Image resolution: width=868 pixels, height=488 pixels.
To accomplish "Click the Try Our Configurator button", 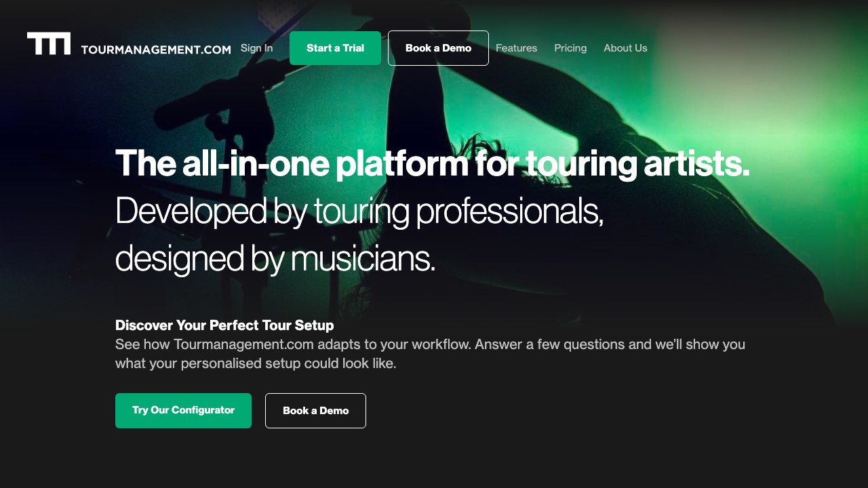I will coord(183,411).
